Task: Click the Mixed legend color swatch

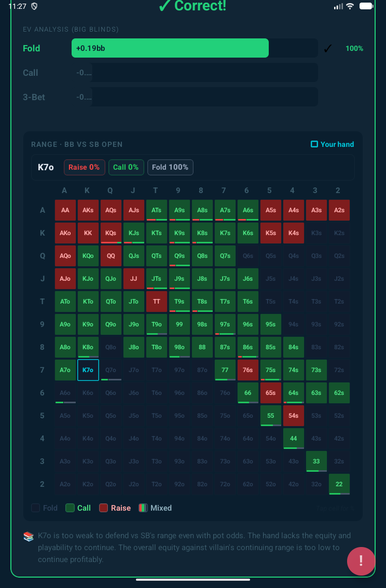Action: click(x=143, y=508)
